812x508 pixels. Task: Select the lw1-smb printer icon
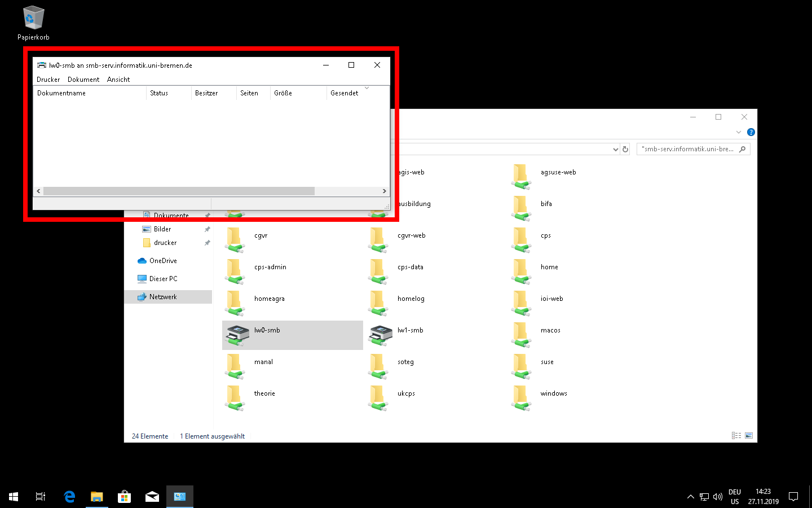(381, 335)
